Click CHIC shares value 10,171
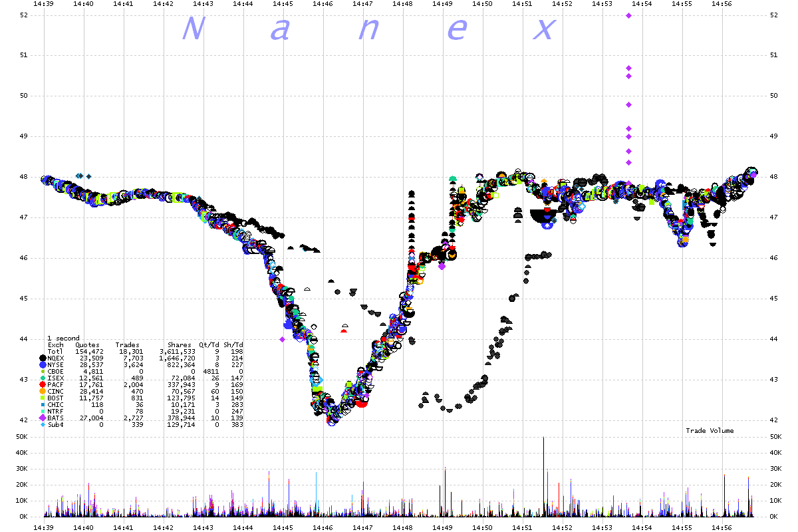Image resolution: width=798 pixels, height=532 pixels. tap(183, 404)
